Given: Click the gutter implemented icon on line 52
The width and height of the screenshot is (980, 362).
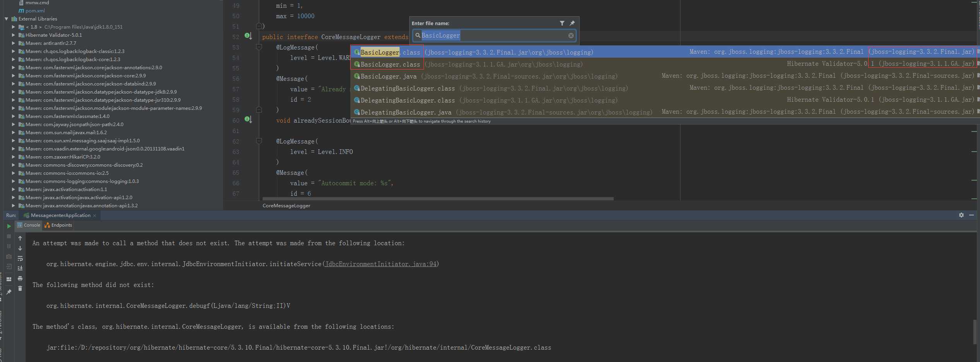Looking at the screenshot, I should click(248, 36).
